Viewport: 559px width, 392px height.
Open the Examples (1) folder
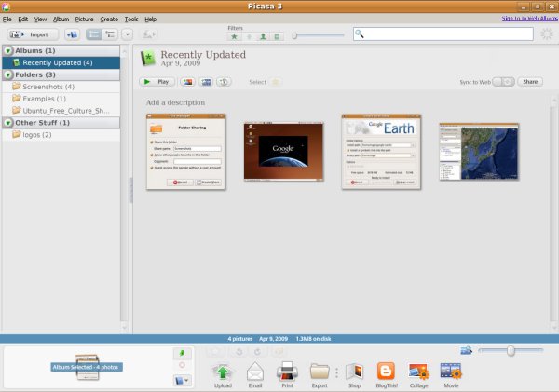(x=61, y=99)
